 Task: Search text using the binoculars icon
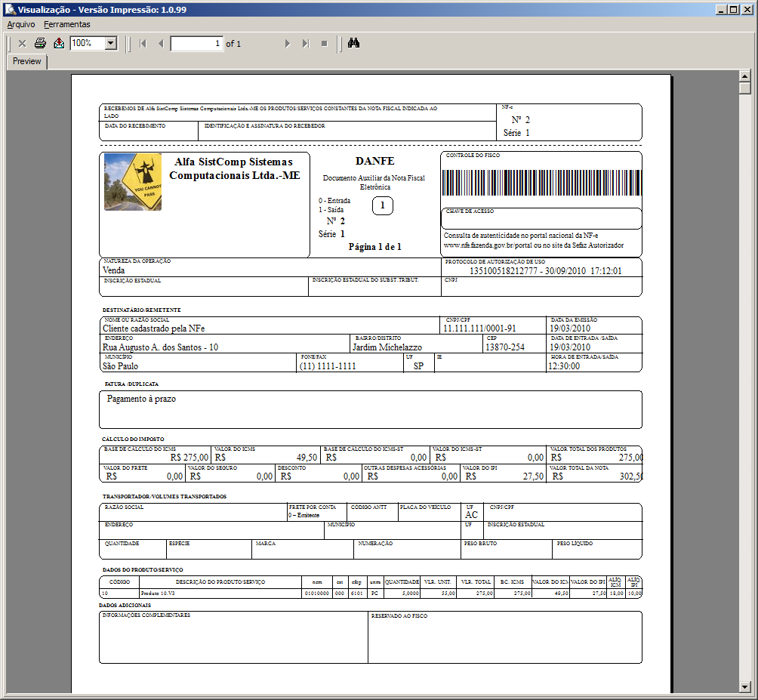354,43
